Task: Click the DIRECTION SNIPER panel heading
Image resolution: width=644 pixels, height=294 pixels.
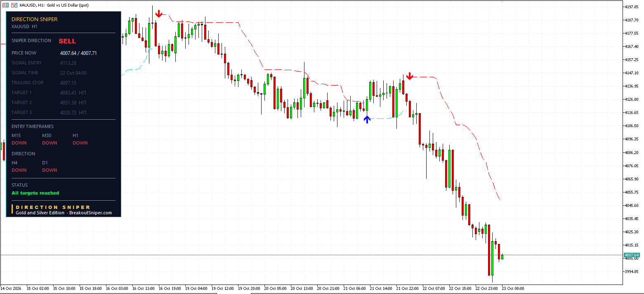Action: point(35,19)
